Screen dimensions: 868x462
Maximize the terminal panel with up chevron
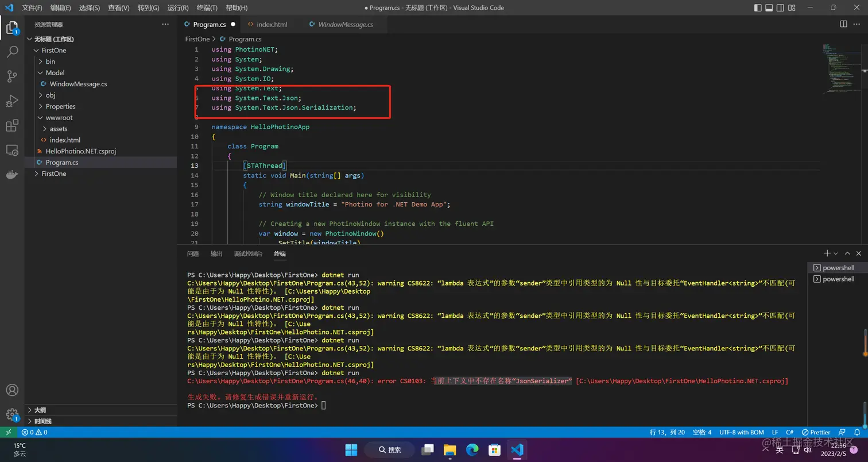point(847,253)
